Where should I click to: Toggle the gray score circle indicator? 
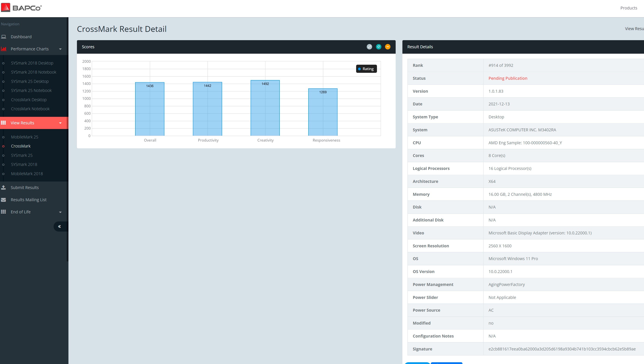click(370, 47)
